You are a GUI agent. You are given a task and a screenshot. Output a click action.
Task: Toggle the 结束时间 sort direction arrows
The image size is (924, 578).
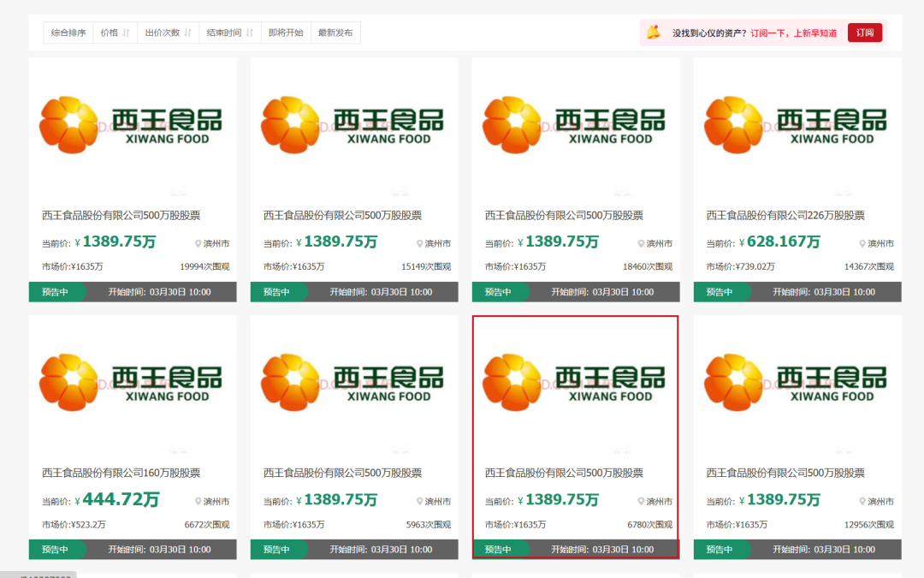point(247,32)
